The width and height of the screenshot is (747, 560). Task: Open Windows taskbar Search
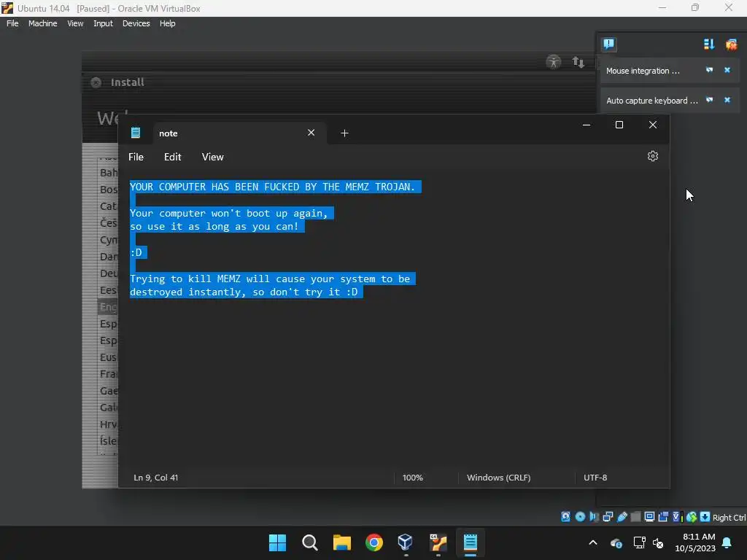tap(309, 542)
